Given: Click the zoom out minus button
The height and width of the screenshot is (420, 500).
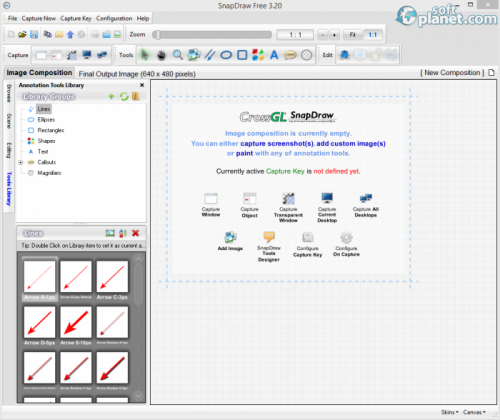Looking at the screenshot, I should coord(322,35).
